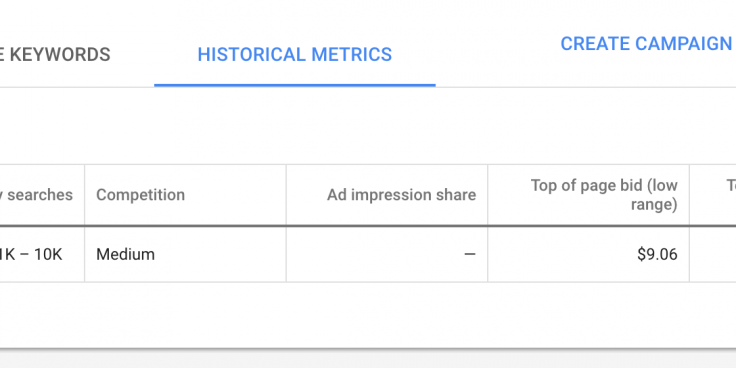Click divider between Ad impression share and Top of page bid
Screen dimensions: 736x368
point(488,195)
